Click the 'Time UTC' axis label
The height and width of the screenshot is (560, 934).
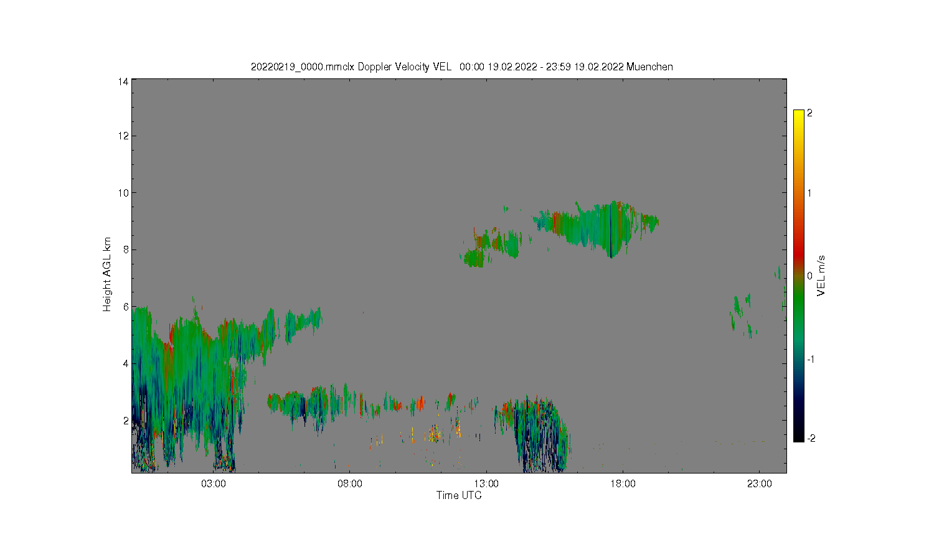pyautogui.click(x=459, y=495)
